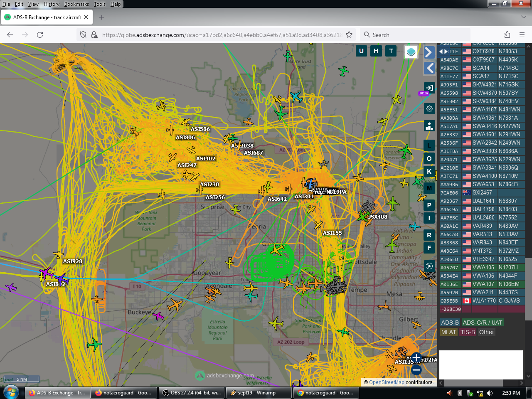Select the ASI928 aircraft label on map
The height and width of the screenshot is (399, 532).
pyautogui.click(x=73, y=261)
